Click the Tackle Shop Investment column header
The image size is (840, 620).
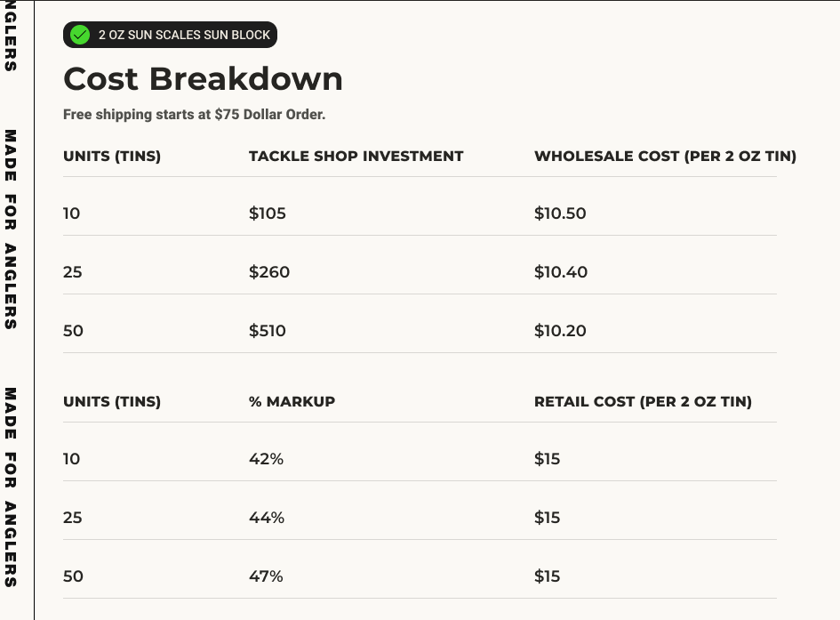coord(356,157)
